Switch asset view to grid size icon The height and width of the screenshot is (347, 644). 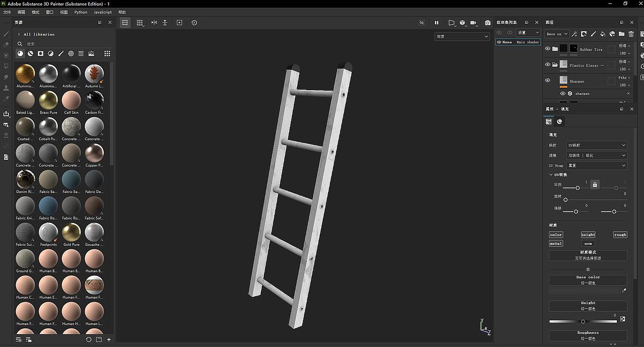(x=107, y=53)
